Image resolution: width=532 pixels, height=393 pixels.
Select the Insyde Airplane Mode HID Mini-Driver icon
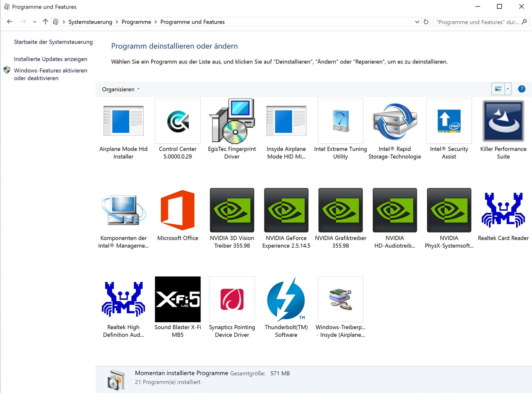click(x=286, y=121)
